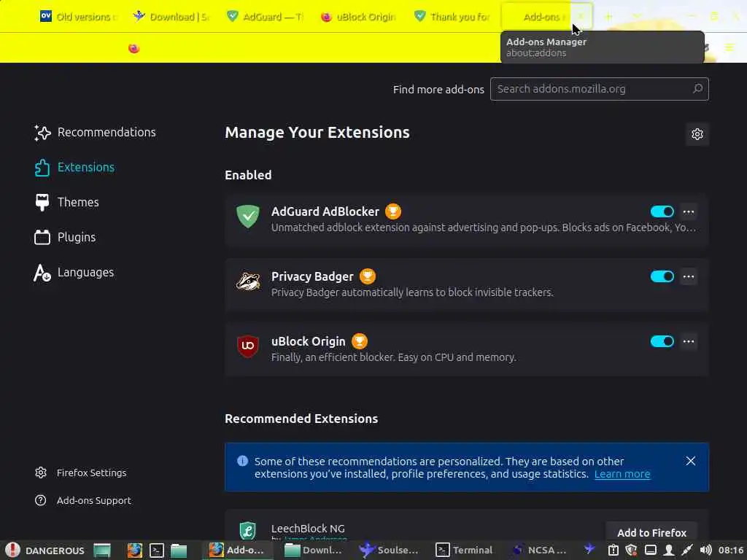Screen dimensions: 747x560
Task: Switch to the Thank you for browser tab
Action: pyautogui.click(x=452, y=17)
